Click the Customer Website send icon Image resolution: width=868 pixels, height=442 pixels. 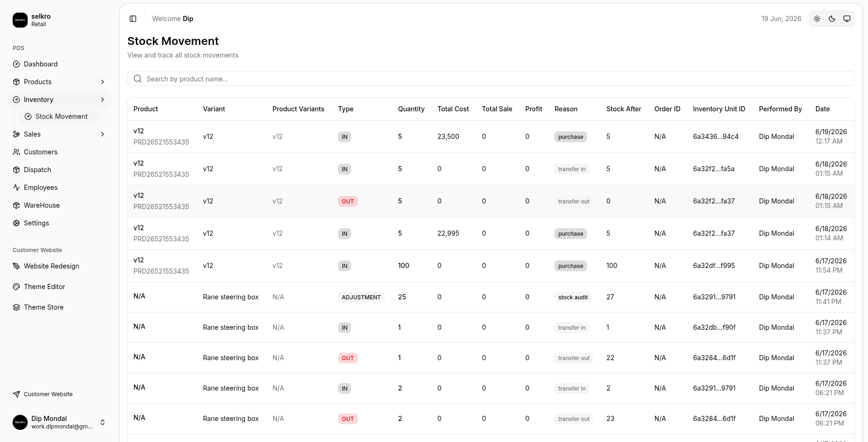click(16, 394)
